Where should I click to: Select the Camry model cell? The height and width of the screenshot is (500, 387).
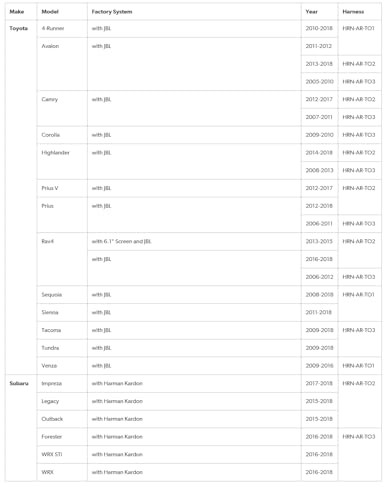click(x=62, y=108)
